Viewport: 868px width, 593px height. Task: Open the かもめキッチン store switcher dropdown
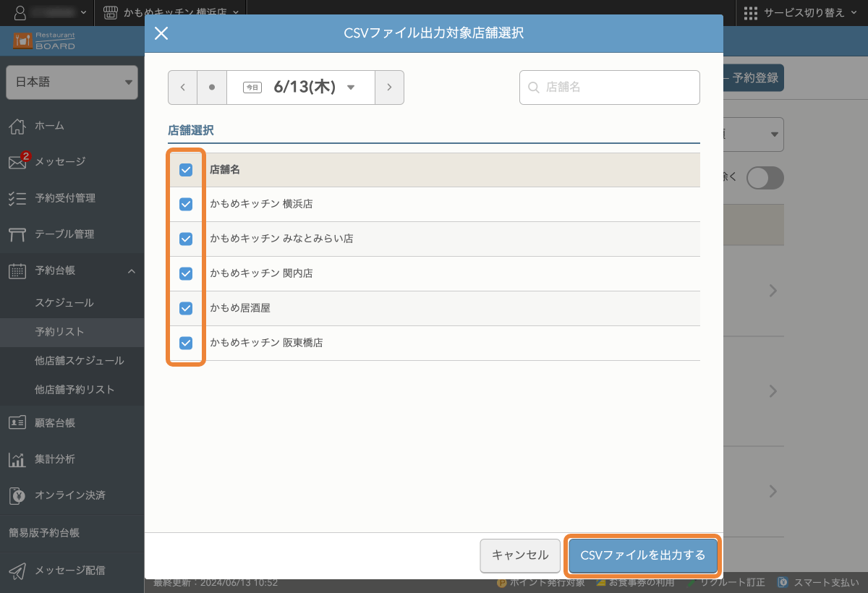pos(171,12)
